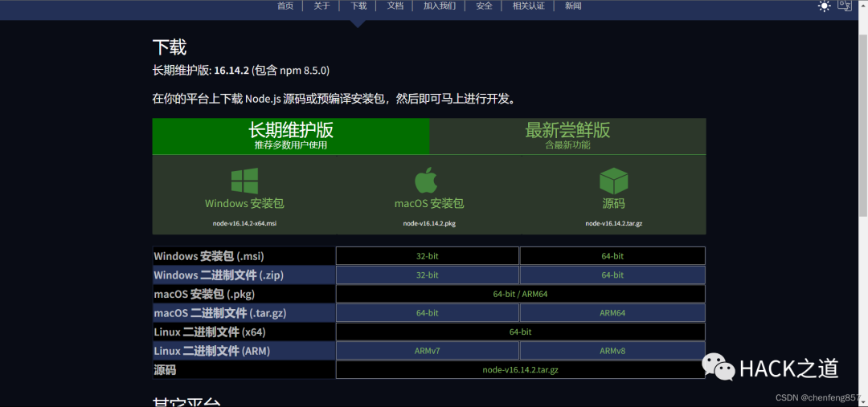Viewport: 868px width, 407px height.
Task: Download node-v16.14.2.pkg link
Action: tap(429, 223)
